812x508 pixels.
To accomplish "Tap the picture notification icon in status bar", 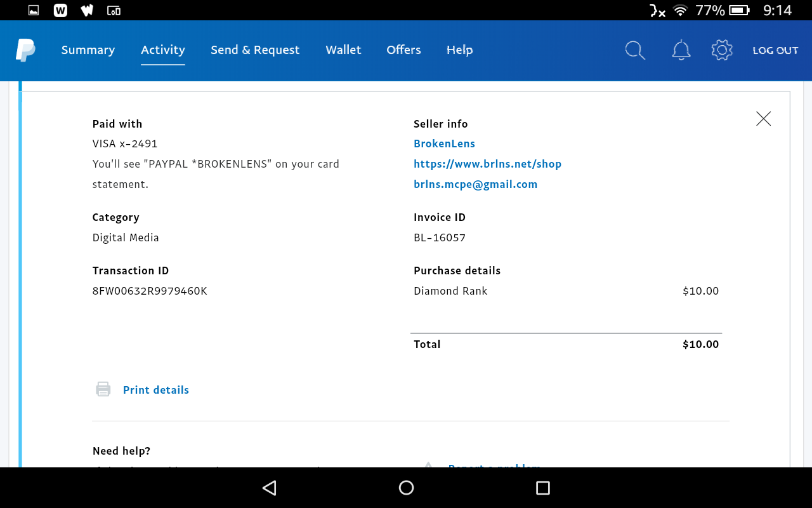I will pos(34,10).
